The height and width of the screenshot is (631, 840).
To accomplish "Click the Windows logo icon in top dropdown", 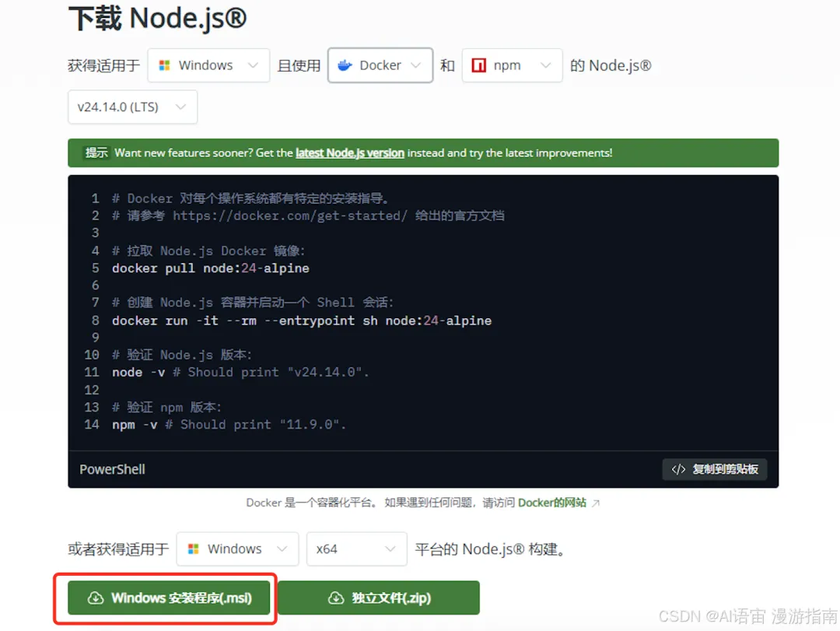I will coord(164,65).
